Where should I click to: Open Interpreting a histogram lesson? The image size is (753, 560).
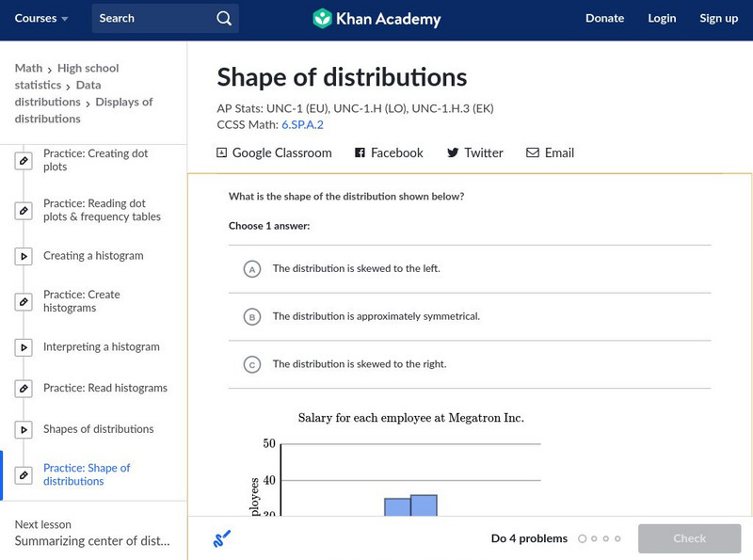tap(101, 347)
